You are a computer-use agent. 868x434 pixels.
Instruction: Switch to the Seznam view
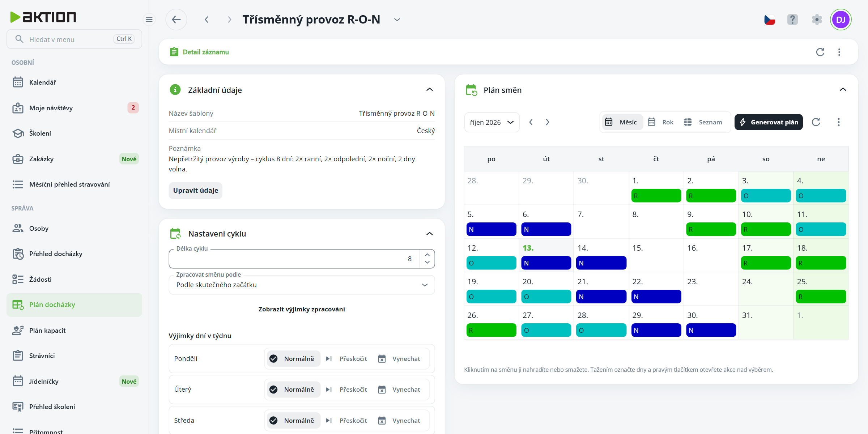(x=704, y=122)
